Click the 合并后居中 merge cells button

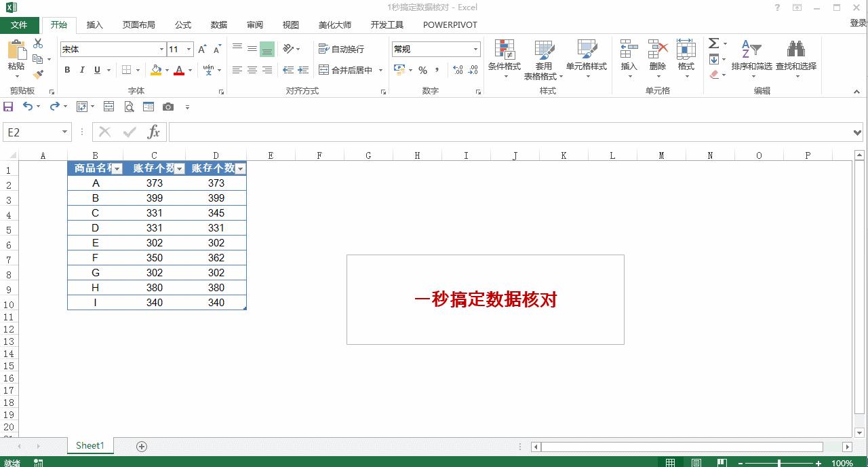click(x=348, y=70)
